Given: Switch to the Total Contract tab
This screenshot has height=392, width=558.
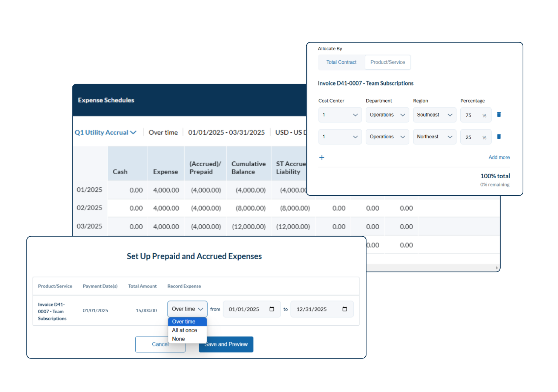Looking at the screenshot, I should 341,62.
